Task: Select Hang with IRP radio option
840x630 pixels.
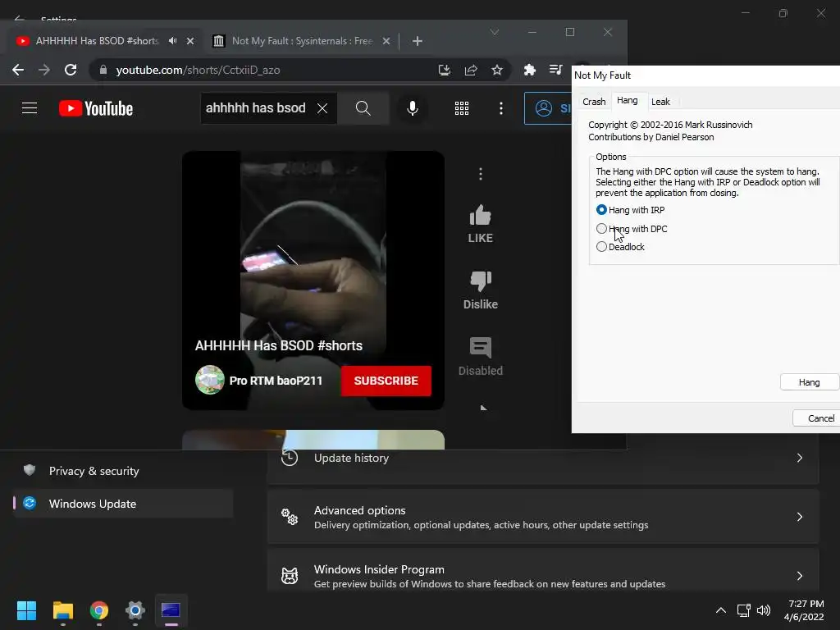Action: [601, 210]
